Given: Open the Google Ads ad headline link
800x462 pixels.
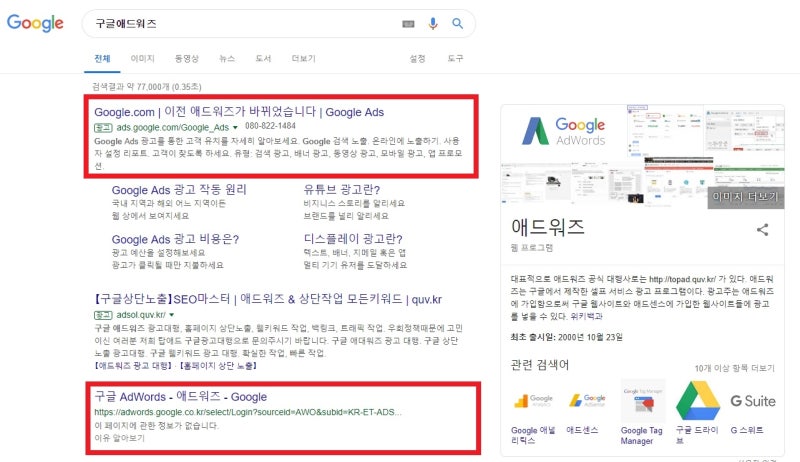Looking at the screenshot, I should click(239, 112).
